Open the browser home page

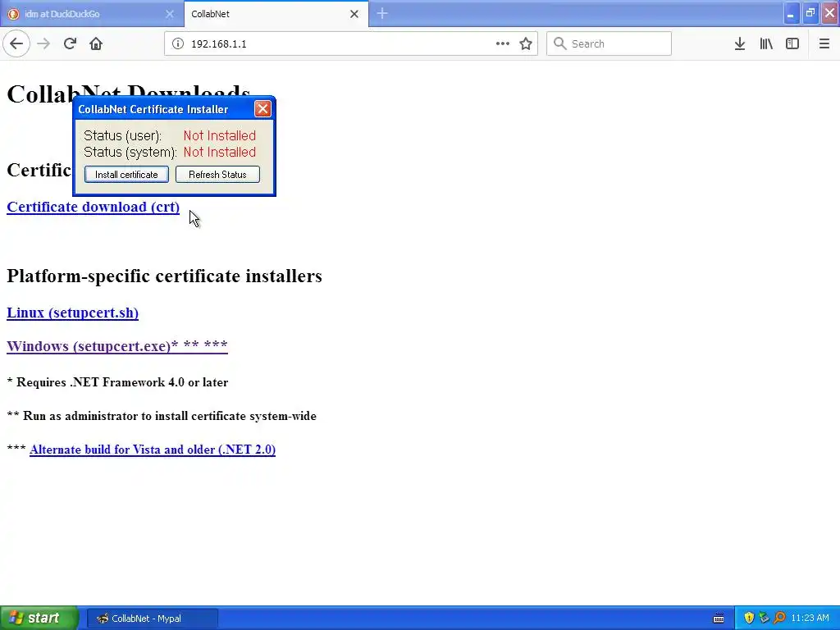click(96, 43)
